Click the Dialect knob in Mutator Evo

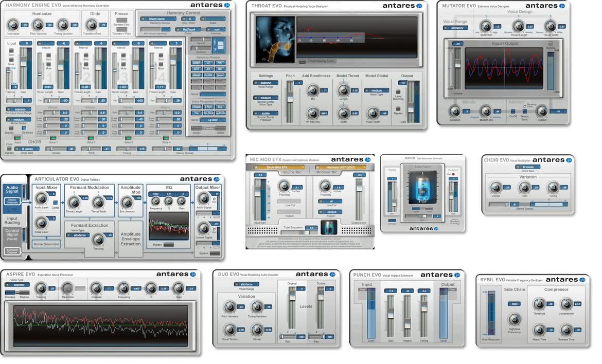542,111
